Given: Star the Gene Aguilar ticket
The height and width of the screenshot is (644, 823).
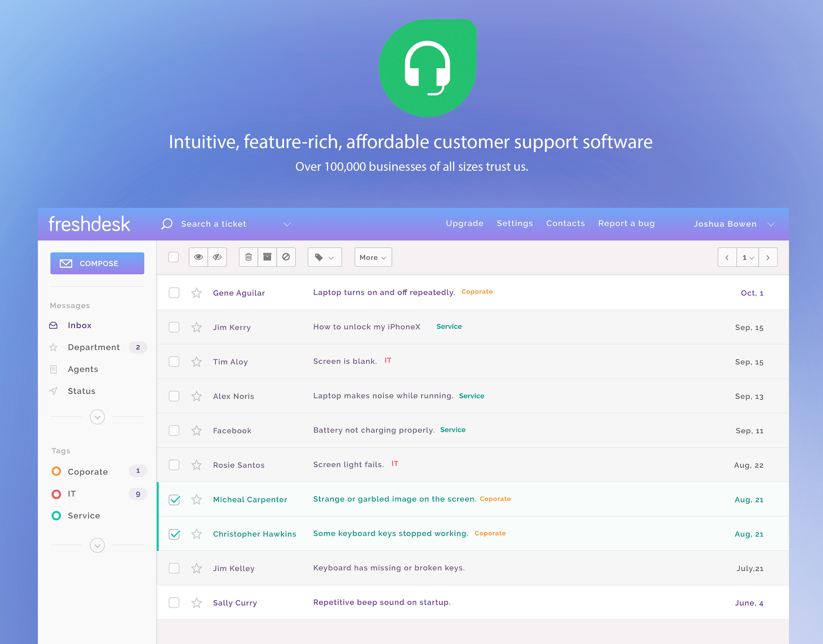Looking at the screenshot, I should 196,293.
